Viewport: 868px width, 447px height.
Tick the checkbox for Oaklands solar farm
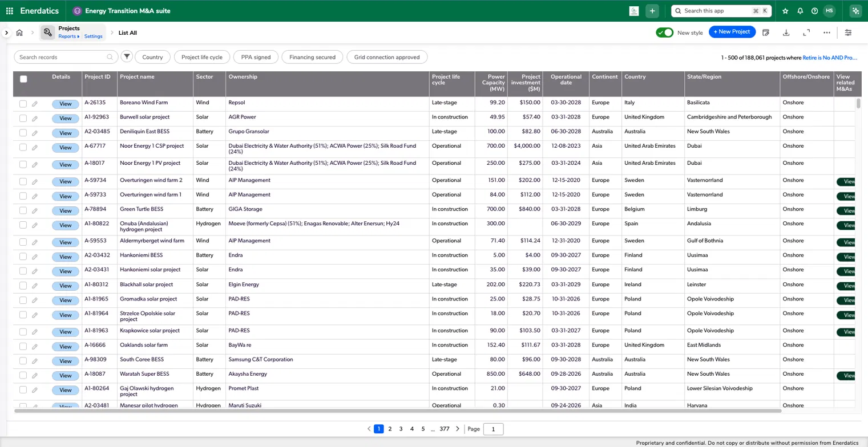click(x=23, y=346)
